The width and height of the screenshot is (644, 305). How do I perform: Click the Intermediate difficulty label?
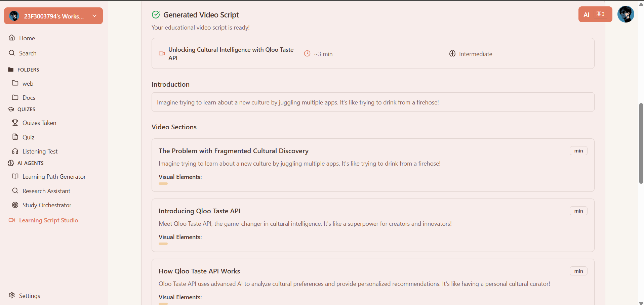[476, 54]
